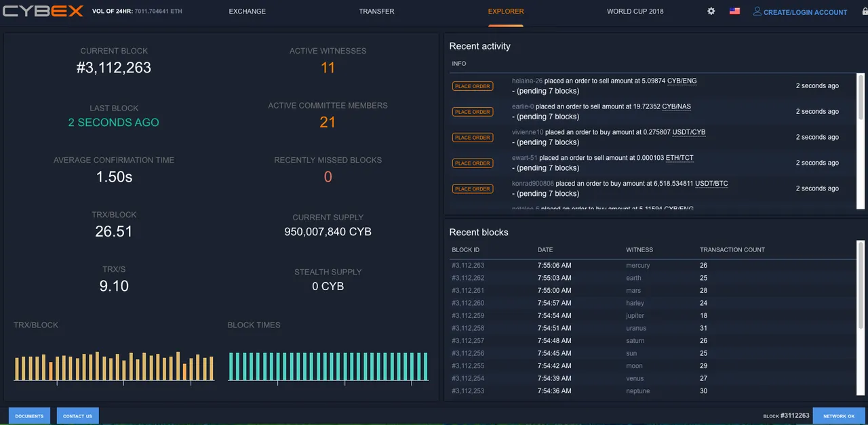
Task: Open block #3,112,260
Action: [468, 303]
